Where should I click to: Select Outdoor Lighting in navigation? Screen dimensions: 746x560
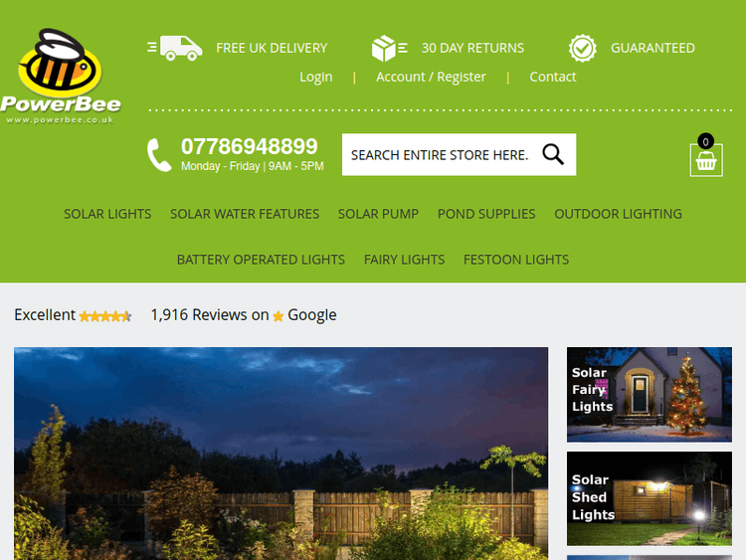(618, 214)
